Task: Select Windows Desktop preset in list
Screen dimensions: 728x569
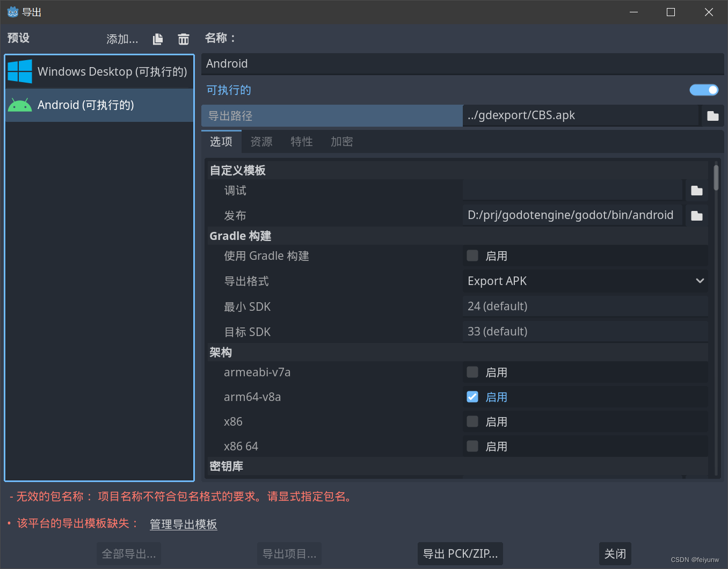Action: pos(99,72)
